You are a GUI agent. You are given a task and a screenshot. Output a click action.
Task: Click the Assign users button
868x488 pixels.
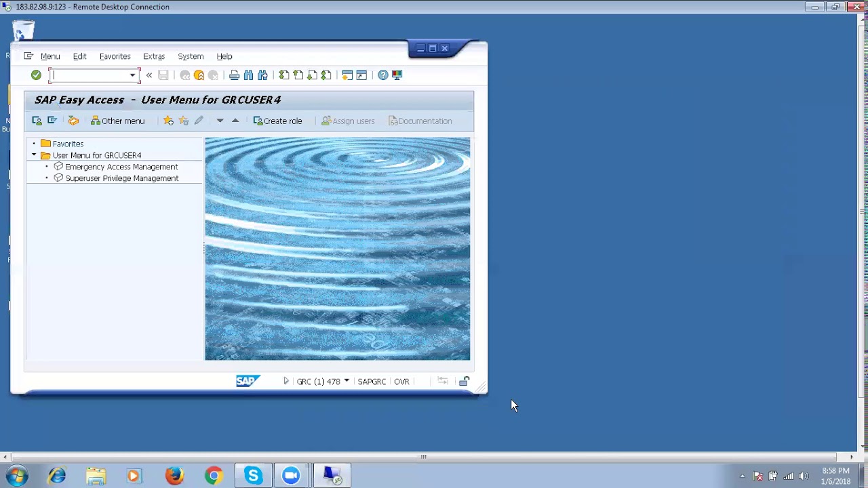348,121
